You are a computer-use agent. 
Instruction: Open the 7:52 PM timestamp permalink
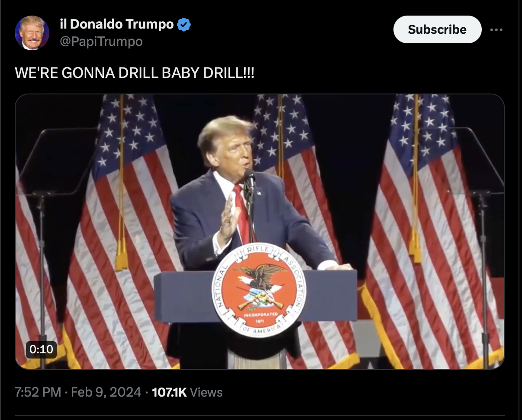pos(38,392)
